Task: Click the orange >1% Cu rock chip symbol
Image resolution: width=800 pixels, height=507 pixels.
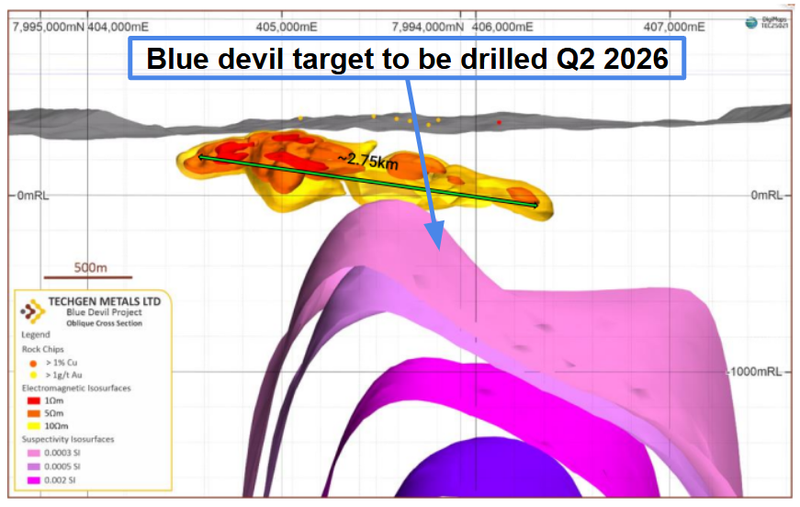Action: pos(35,363)
